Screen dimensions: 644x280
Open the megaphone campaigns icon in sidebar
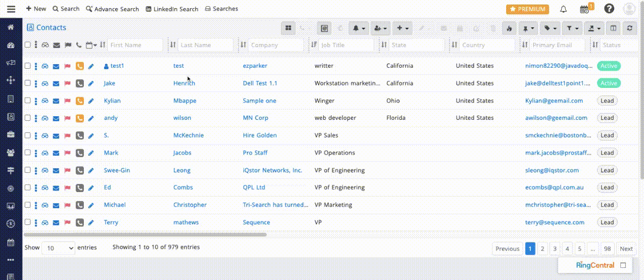click(x=11, y=63)
